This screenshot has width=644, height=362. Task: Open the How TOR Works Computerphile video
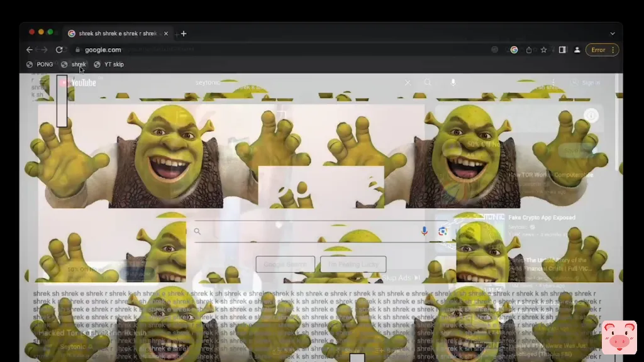point(550,175)
